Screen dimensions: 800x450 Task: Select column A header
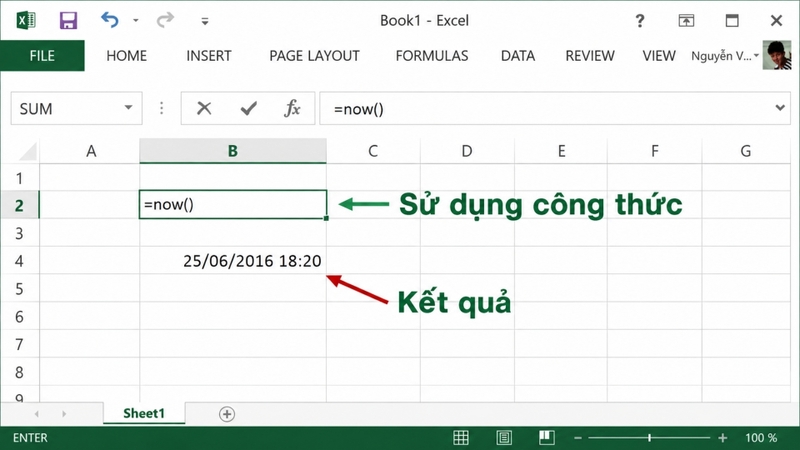click(x=90, y=151)
